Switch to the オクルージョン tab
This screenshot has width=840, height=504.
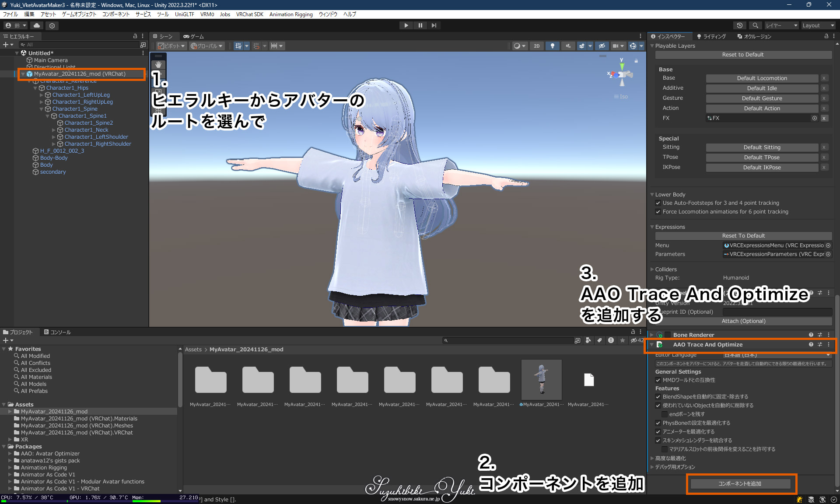[x=754, y=36]
